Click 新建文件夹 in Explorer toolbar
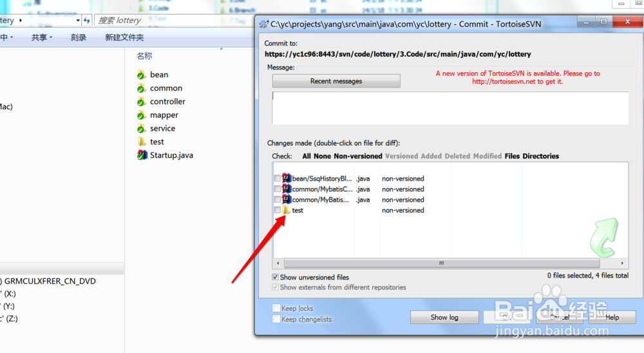Viewport: 644px width, 353px height. [x=124, y=37]
